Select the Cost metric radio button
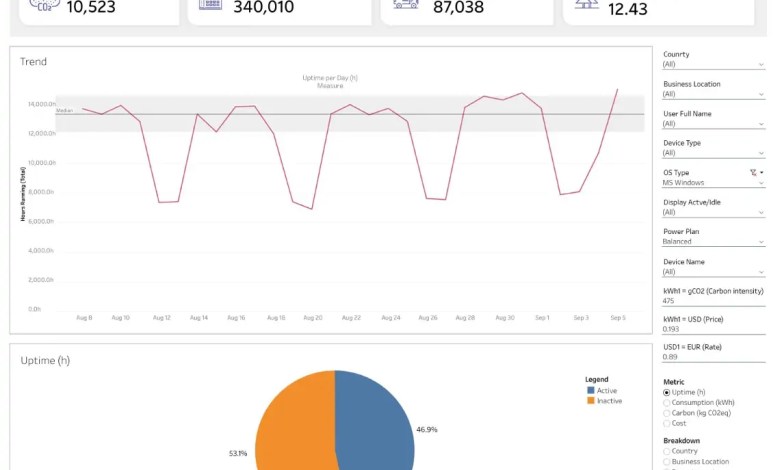 click(667, 424)
